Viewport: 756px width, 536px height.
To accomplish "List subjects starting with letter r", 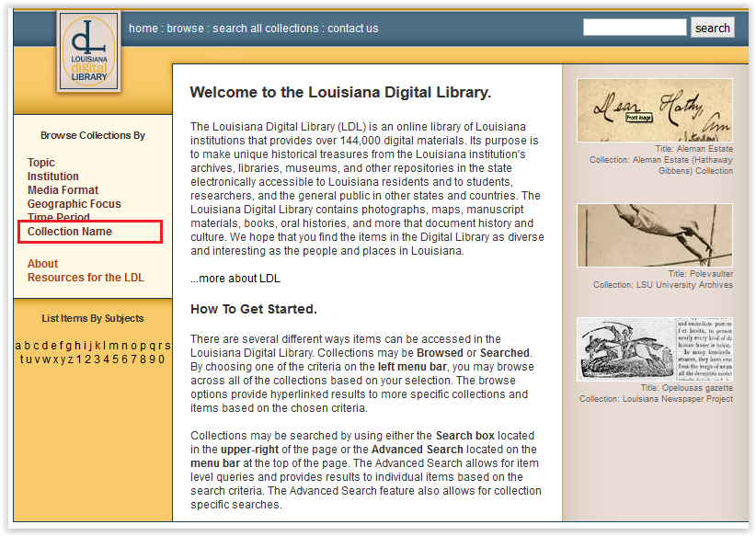I will tap(160, 346).
